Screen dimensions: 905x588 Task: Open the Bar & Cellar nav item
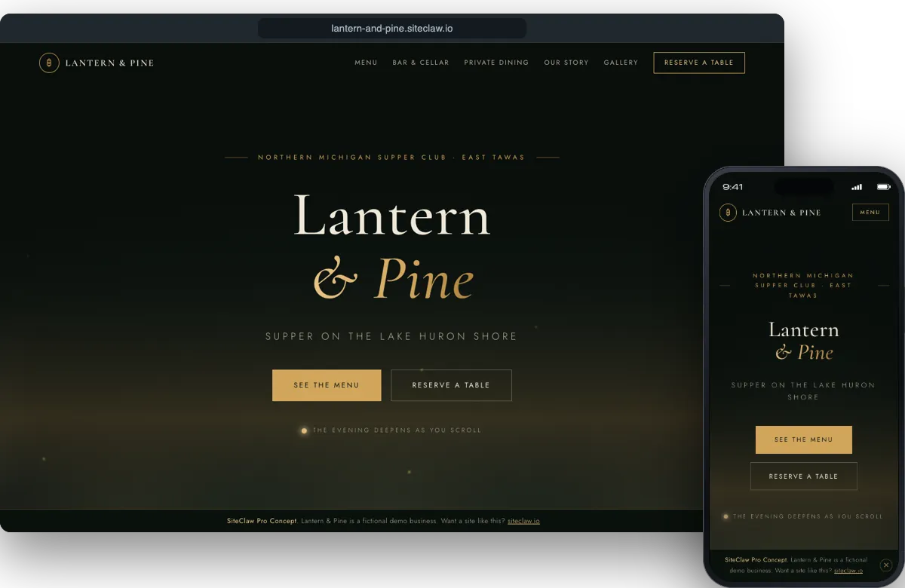point(421,63)
